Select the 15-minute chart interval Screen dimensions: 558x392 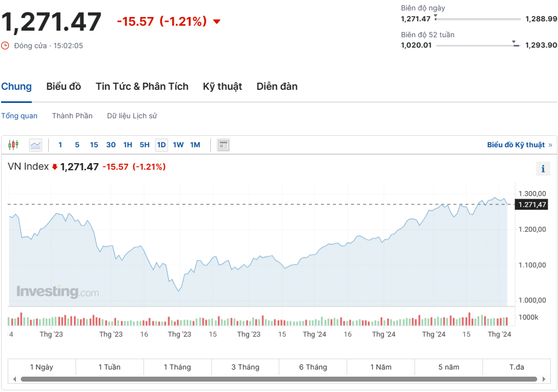(94, 145)
